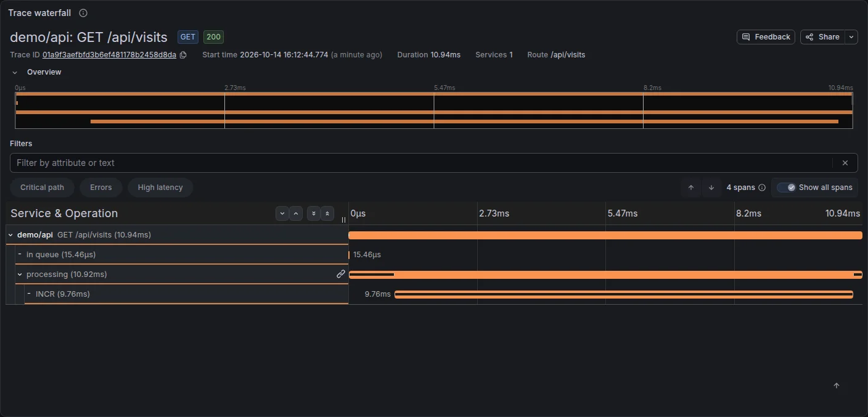Collapse the Overview section
The image size is (868, 417).
15,72
